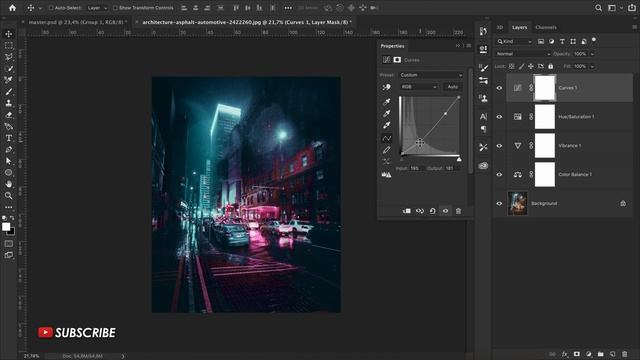This screenshot has height=360, width=640.
Task: Click the clip to layer icon in Properties
Action: click(x=407, y=211)
